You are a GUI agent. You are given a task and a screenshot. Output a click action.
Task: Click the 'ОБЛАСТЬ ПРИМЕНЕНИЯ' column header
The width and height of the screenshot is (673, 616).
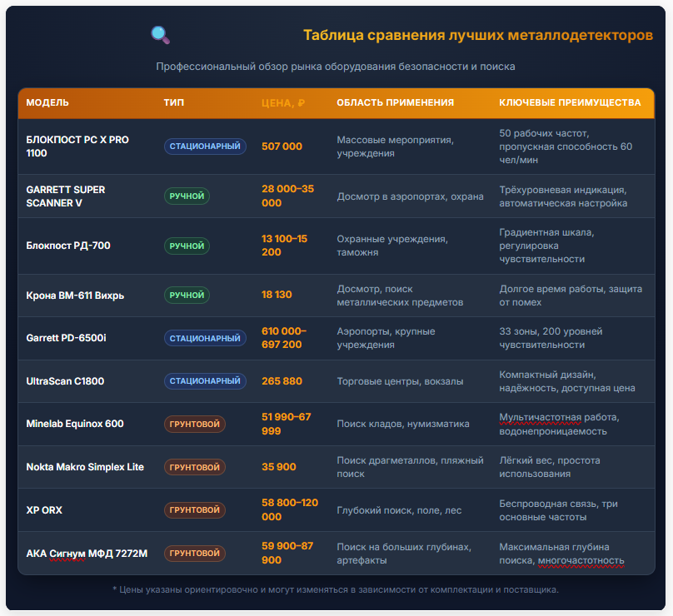395,102
